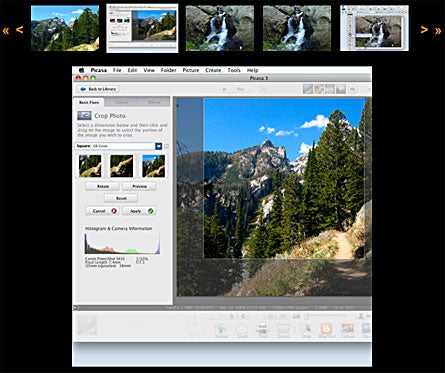Image resolution: width=445 pixels, height=373 pixels.
Task: Go to the next gallery image with the single right arrow
Action: [424, 30]
